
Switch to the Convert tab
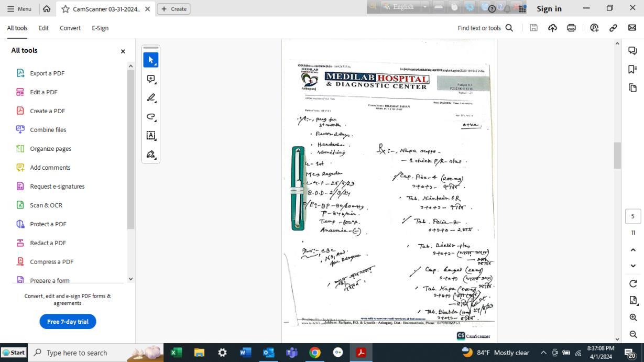[70, 28]
